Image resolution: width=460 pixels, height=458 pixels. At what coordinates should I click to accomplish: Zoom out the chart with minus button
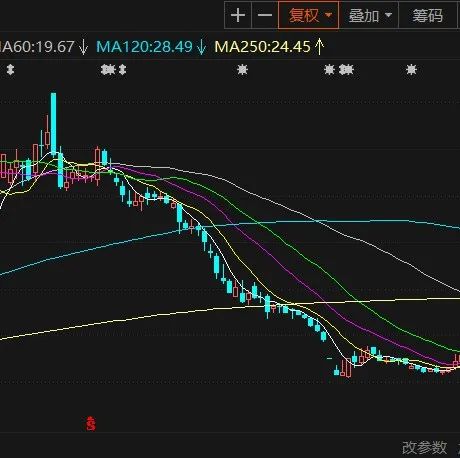pos(265,15)
